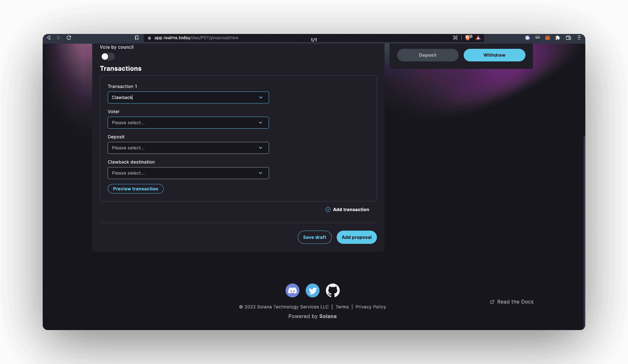Viewport: 628px width, 364px height.
Task: Open the Transaction 1 Clawback dropdown arrow
Action: (261, 97)
